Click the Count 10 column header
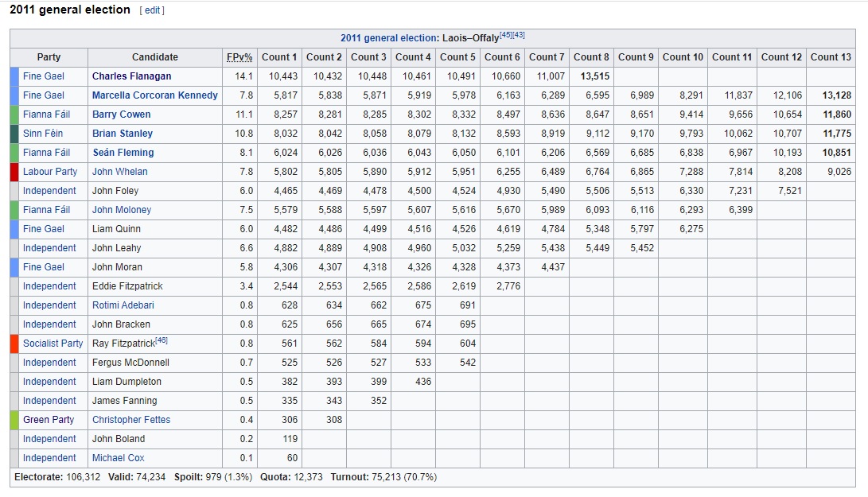The image size is (868, 497). pos(683,57)
